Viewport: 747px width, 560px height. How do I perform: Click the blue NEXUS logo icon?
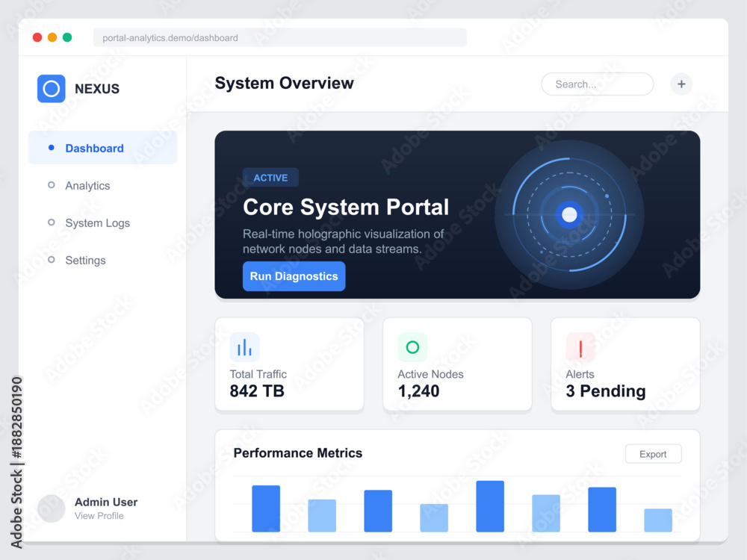(x=52, y=89)
